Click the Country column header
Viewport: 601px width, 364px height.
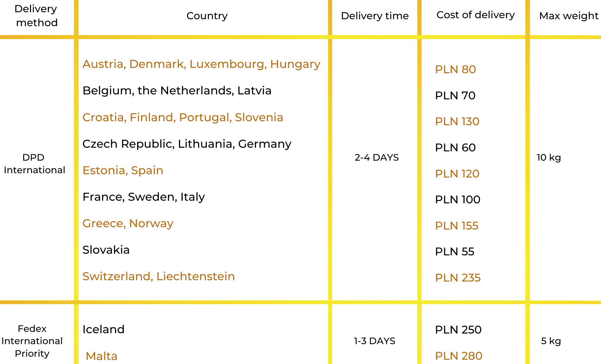pyautogui.click(x=207, y=16)
